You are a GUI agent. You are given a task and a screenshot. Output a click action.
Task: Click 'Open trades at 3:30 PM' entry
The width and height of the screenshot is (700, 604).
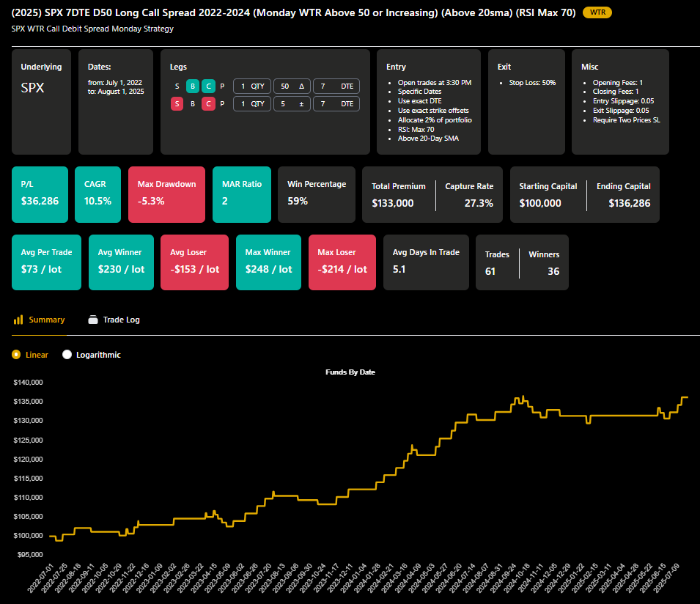[435, 83]
